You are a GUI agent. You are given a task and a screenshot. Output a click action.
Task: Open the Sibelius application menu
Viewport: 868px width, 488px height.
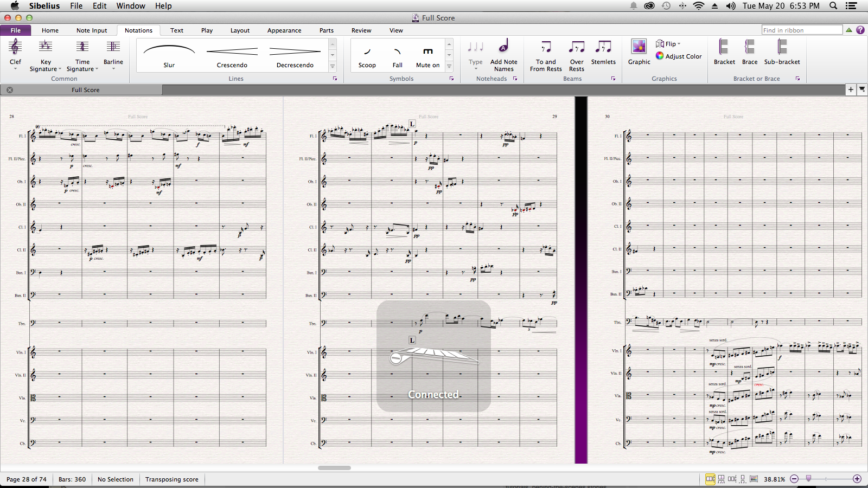tap(44, 6)
